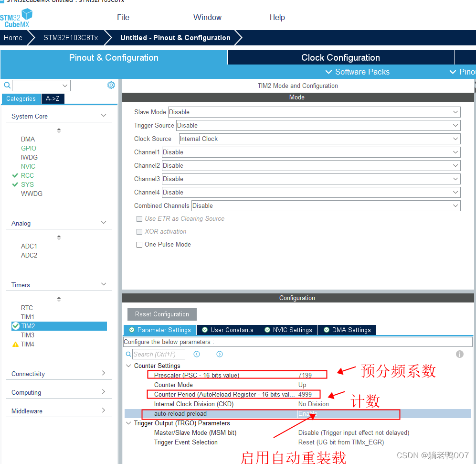
Task: Go to previous search result arrow icon
Action: (197, 354)
